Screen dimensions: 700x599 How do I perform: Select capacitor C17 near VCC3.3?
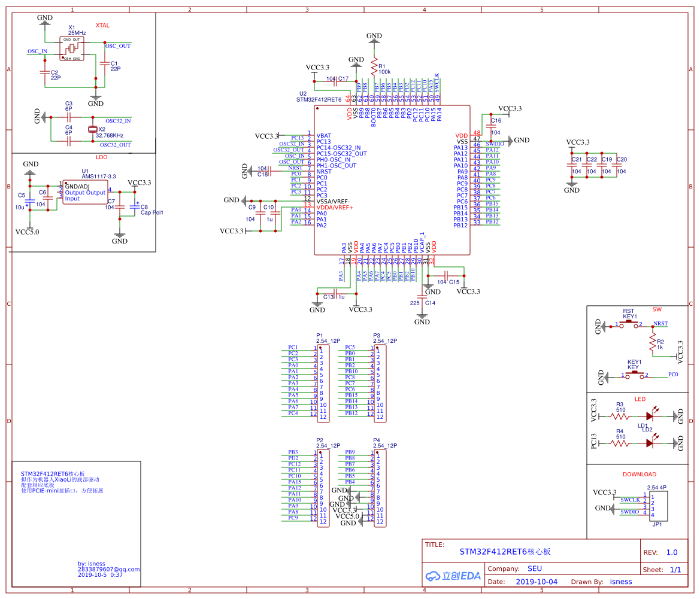coord(335,81)
